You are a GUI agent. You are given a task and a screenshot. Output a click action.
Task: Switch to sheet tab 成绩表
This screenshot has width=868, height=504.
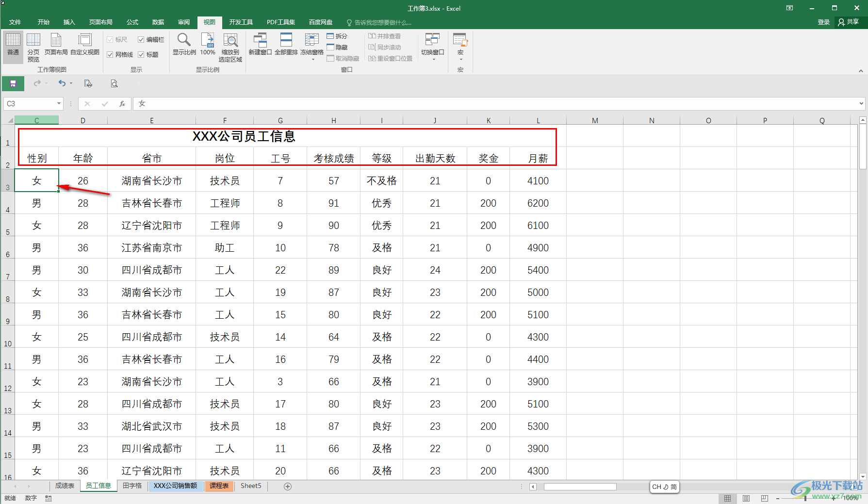(x=65, y=486)
